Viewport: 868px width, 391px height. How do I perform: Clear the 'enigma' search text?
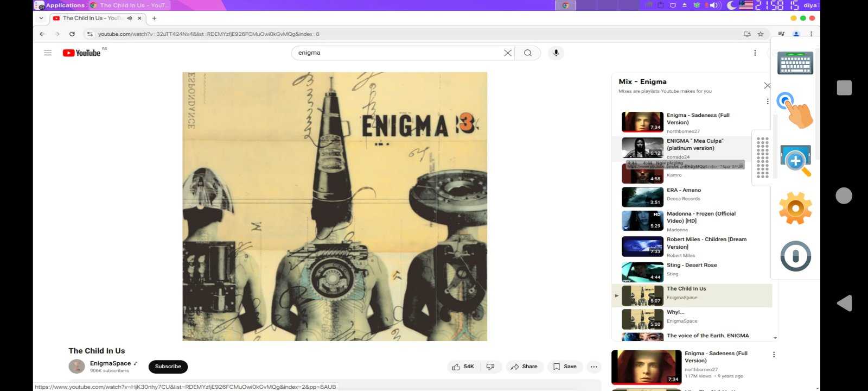pyautogui.click(x=508, y=53)
